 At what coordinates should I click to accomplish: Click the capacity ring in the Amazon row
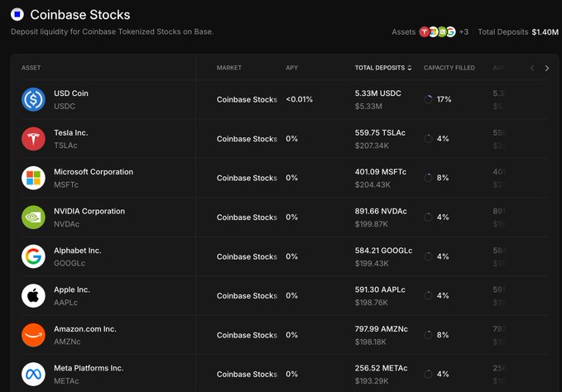click(x=428, y=335)
